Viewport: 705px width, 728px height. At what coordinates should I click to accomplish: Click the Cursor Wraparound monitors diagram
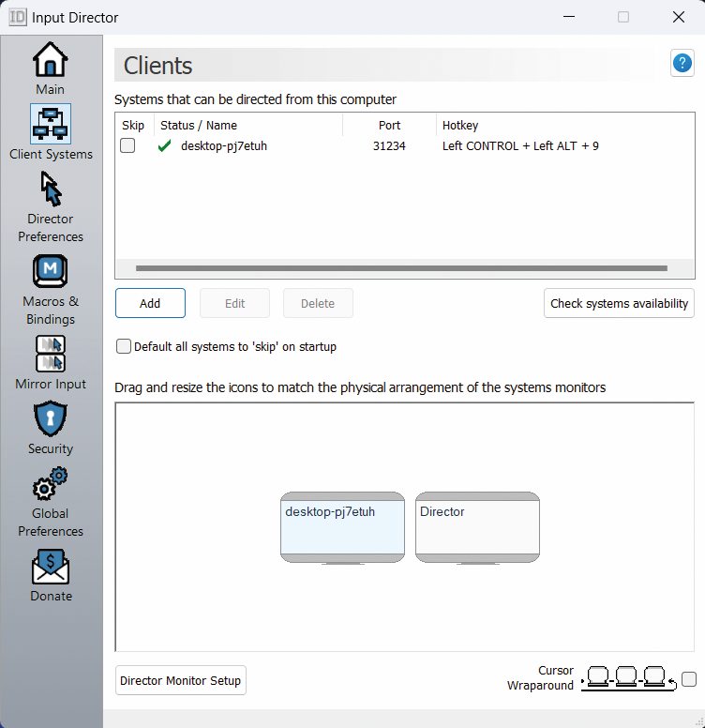pyautogui.click(x=628, y=678)
